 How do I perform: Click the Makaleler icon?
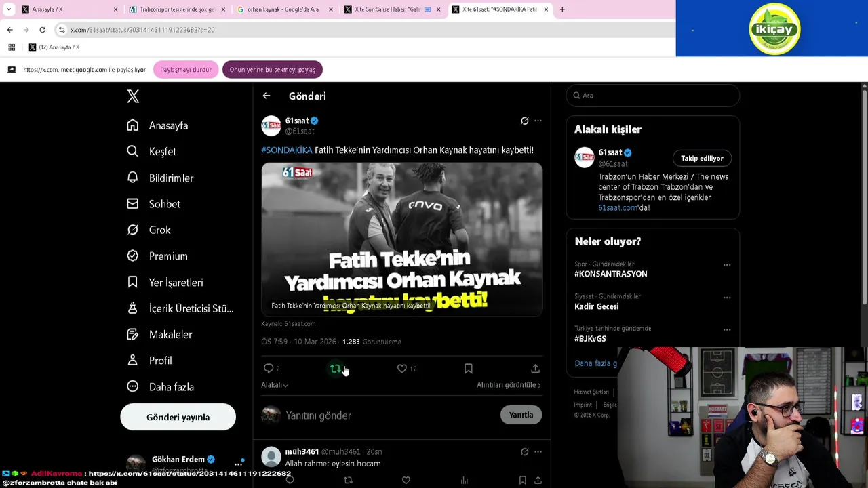(x=133, y=334)
